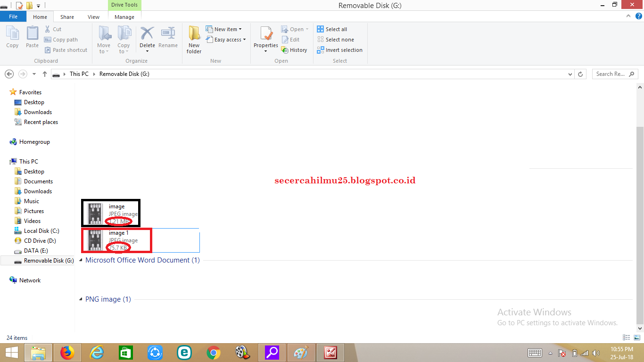Screen dimensions: 644x362
Task: Launch Firefox from the taskbar
Action: pyautogui.click(x=67, y=352)
